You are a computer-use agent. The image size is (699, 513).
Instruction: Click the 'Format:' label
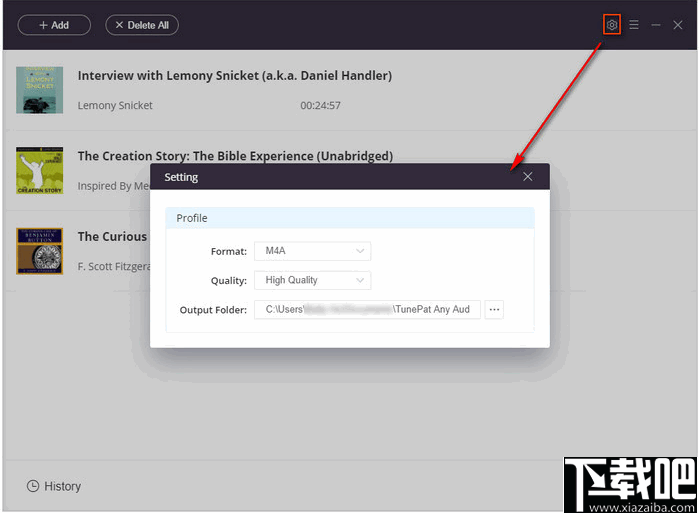click(x=229, y=252)
